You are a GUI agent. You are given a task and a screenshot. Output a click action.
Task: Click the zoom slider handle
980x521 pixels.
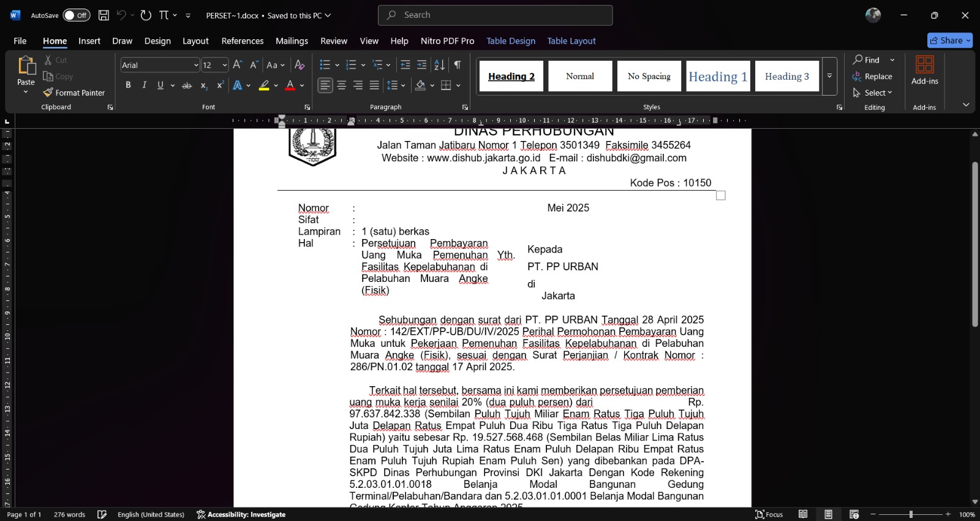[911, 514]
